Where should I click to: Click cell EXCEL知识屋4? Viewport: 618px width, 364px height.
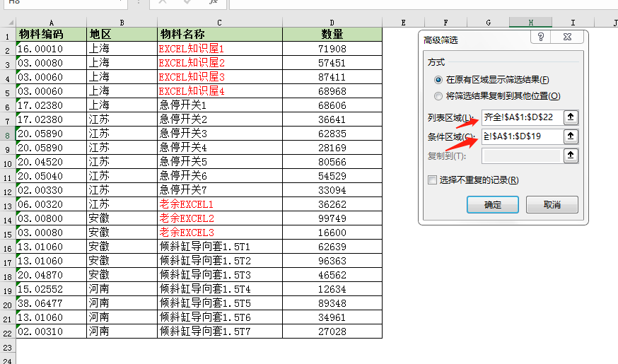219,91
